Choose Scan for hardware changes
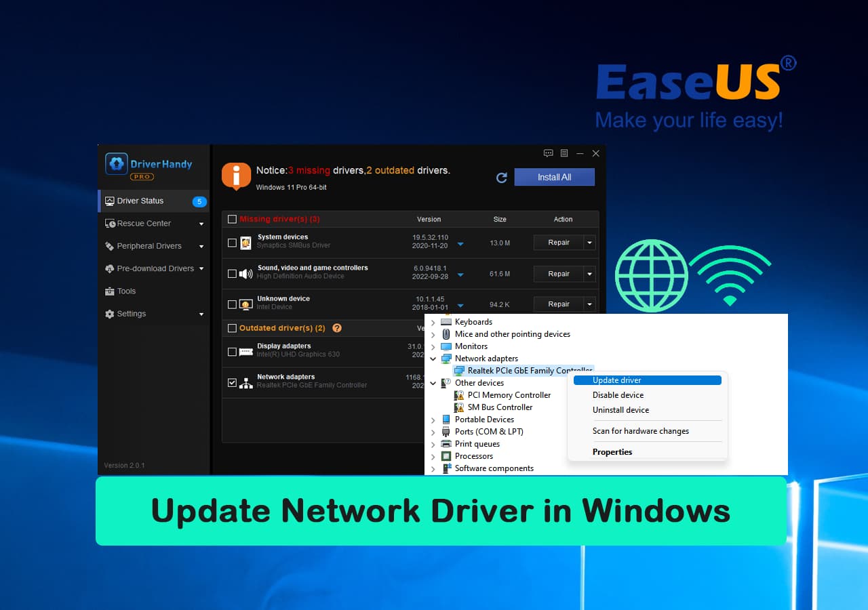The width and height of the screenshot is (868, 610). [x=648, y=431]
